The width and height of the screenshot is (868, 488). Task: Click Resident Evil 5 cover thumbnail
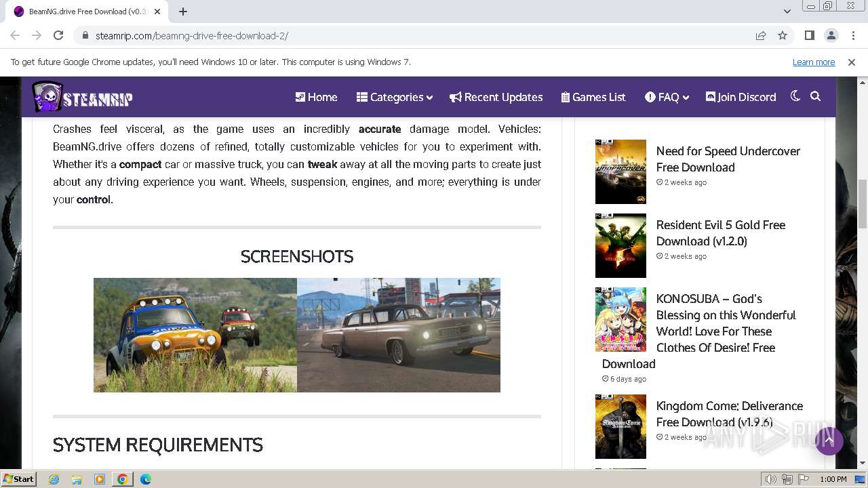tap(620, 245)
